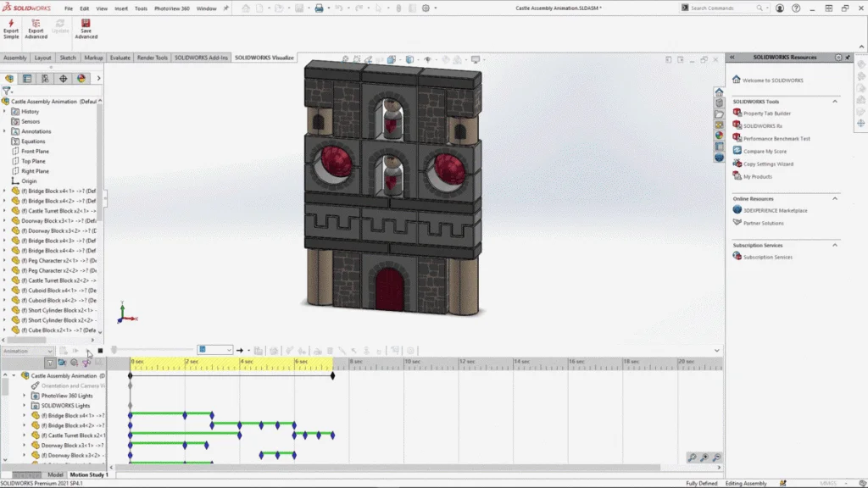Toggle the timeline filter button
Screen dimensions: 868x488
(50, 363)
